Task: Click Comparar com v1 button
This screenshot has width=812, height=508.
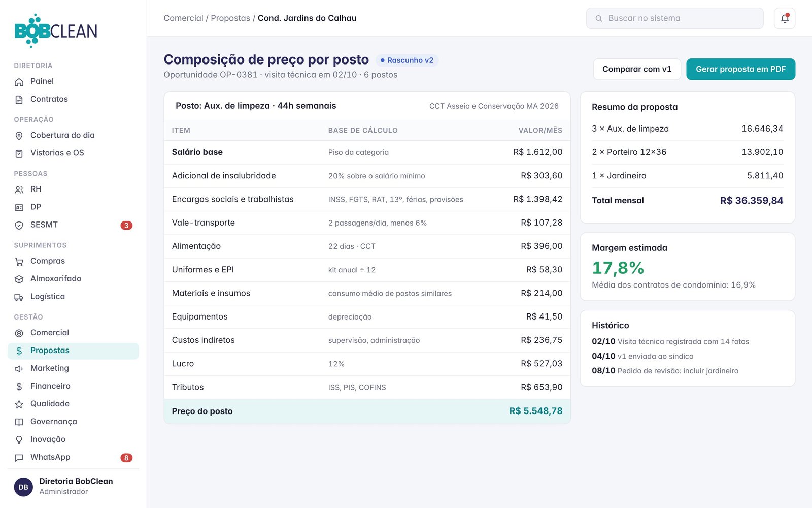Action: pyautogui.click(x=636, y=69)
